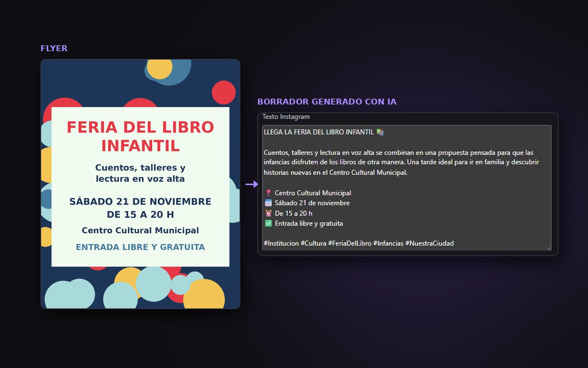This screenshot has width=588, height=368.
Task: Select the children's book fair flyer image
Action: 140,184
